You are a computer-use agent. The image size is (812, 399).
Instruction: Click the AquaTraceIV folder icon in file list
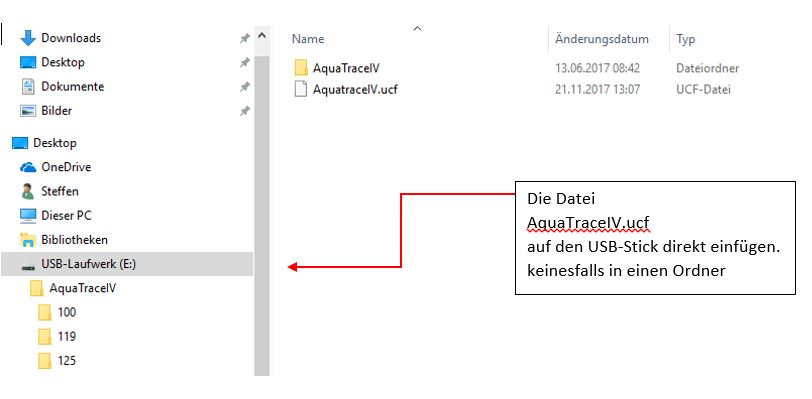pyautogui.click(x=301, y=68)
